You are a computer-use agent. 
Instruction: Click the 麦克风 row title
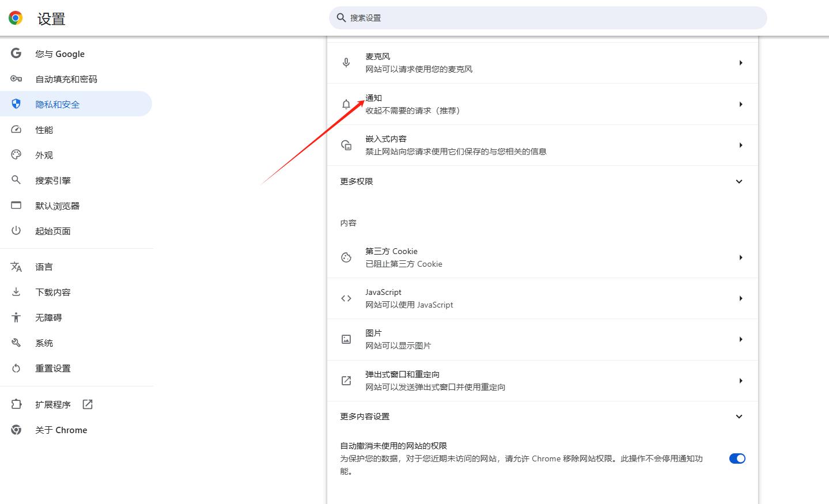[x=378, y=56]
